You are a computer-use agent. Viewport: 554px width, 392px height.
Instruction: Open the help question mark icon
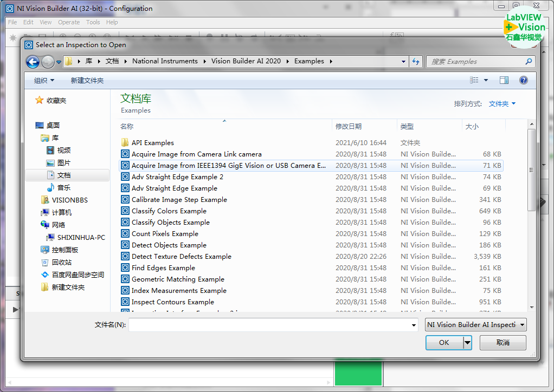click(x=523, y=80)
